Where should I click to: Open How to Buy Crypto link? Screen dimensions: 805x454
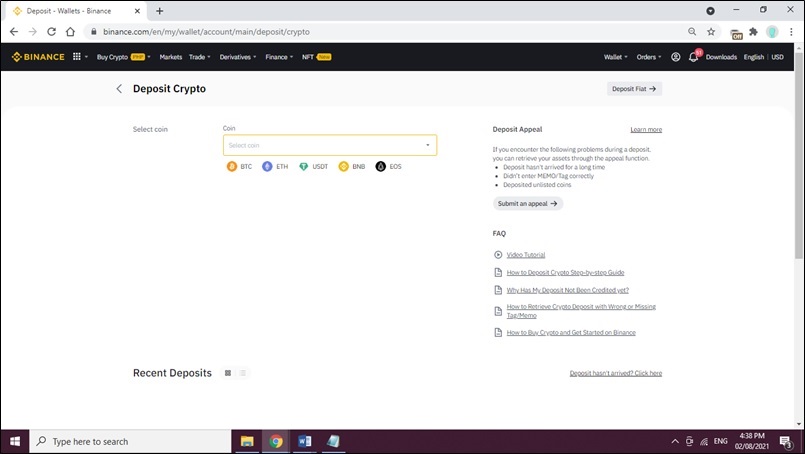[x=571, y=333]
